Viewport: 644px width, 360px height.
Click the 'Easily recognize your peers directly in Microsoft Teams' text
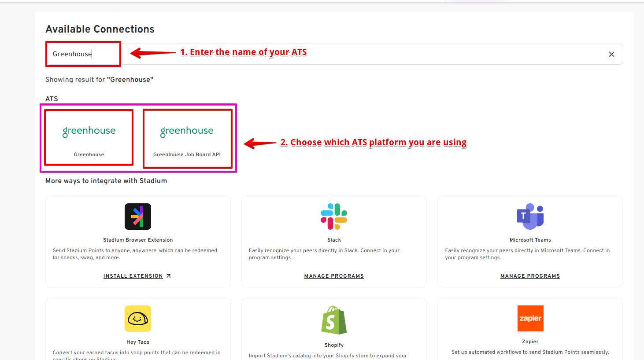(x=527, y=254)
